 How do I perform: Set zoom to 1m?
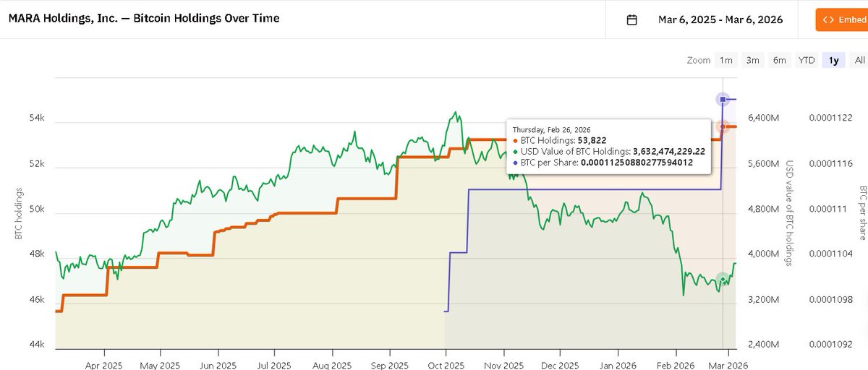point(726,61)
